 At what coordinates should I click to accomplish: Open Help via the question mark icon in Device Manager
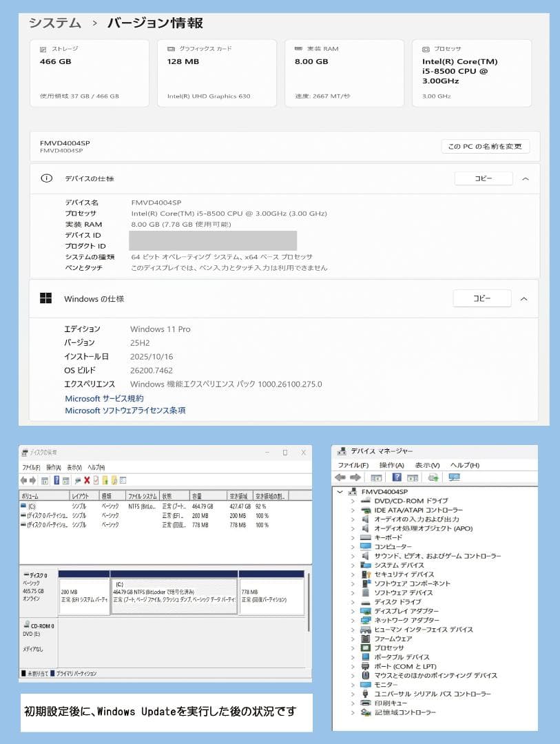[397, 478]
